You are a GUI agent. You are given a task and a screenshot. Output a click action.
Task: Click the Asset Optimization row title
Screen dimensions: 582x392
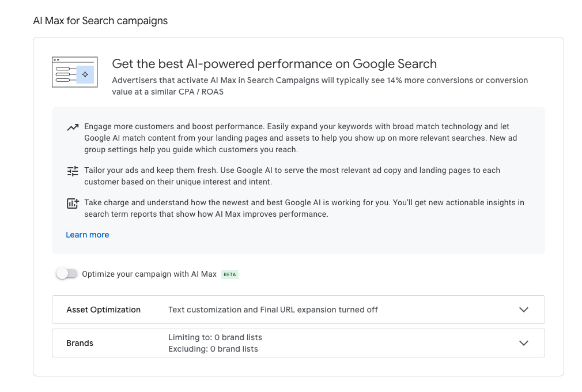pyautogui.click(x=104, y=310)
